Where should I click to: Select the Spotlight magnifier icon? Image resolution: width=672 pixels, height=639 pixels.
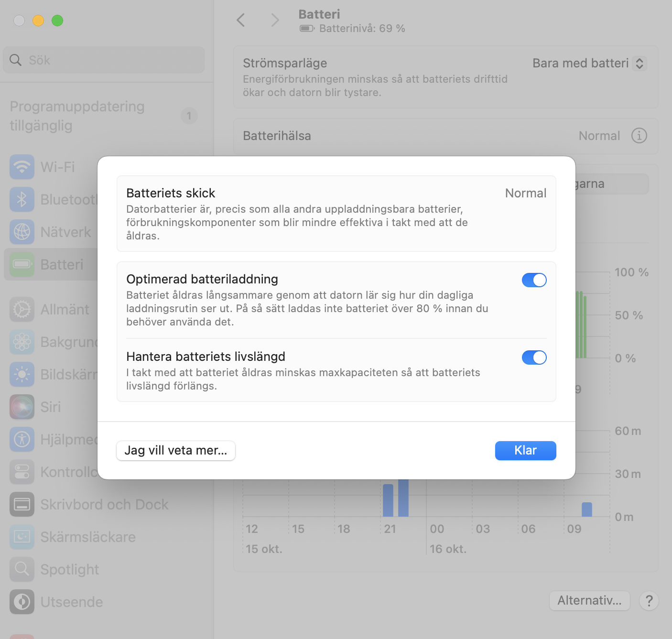click(22, 569)
